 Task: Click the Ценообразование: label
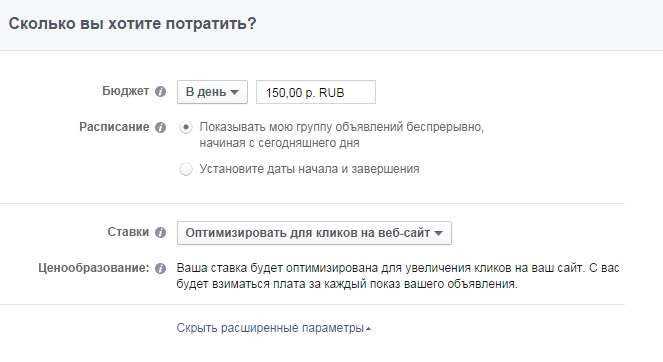click(94, 268)
